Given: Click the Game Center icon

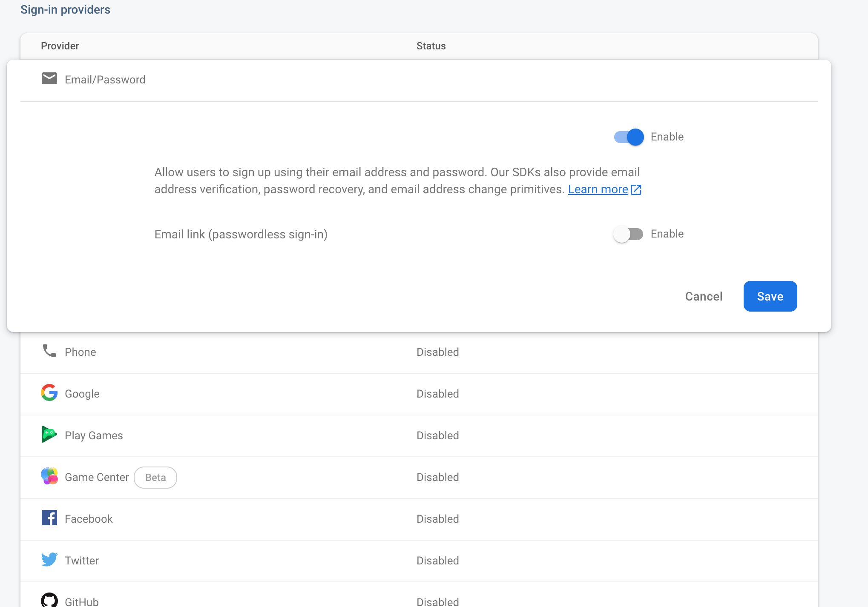Looking at the screenshot, I should click(49, 476).
